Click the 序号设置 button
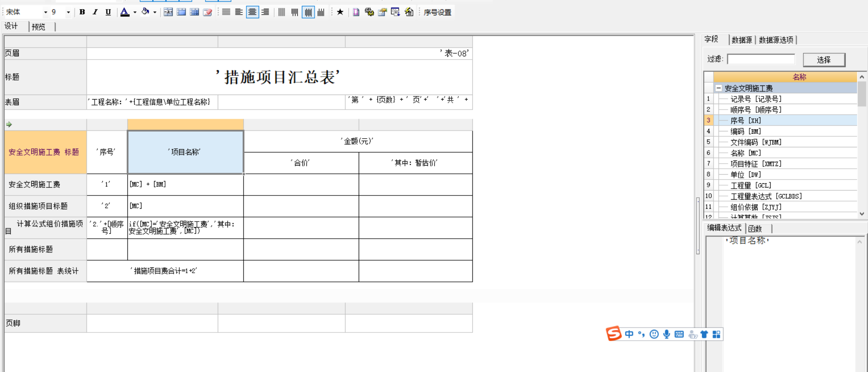 click(x=437, y=12)
